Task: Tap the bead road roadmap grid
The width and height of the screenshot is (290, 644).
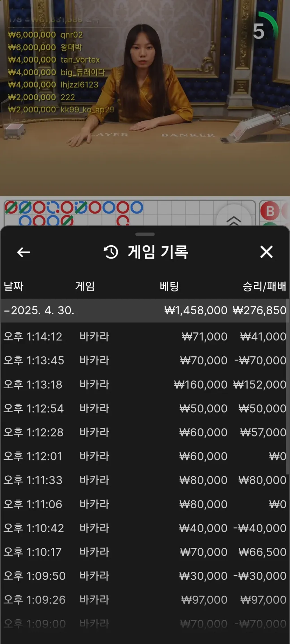Action: point(104,212)
